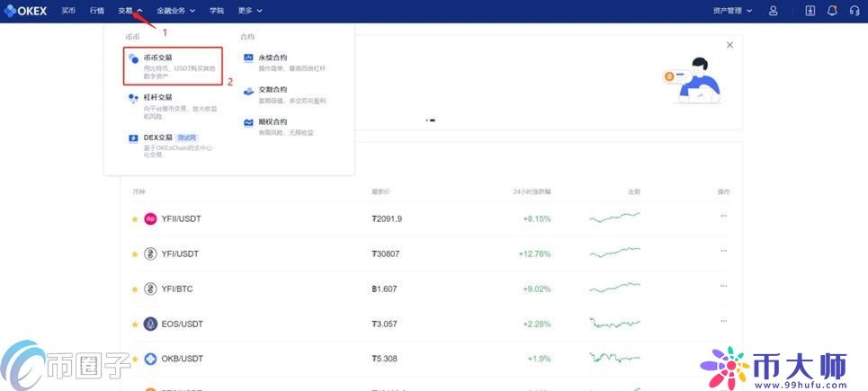Image resolution: width=868 pixels, height=391 pixels.
Task: Click the YFII coin icon in list
Action: (150, 218)
